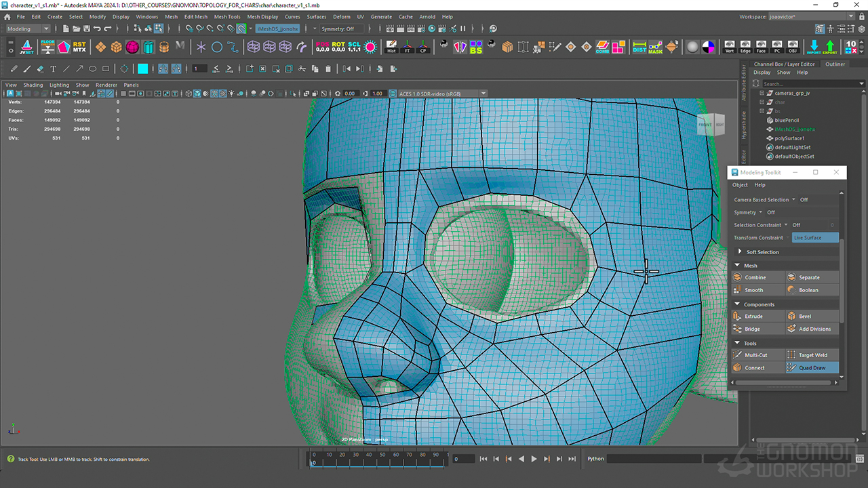Click the DIST measure shelf icon
This screenshot has height=488, width=868.
(x=639, y=47)
